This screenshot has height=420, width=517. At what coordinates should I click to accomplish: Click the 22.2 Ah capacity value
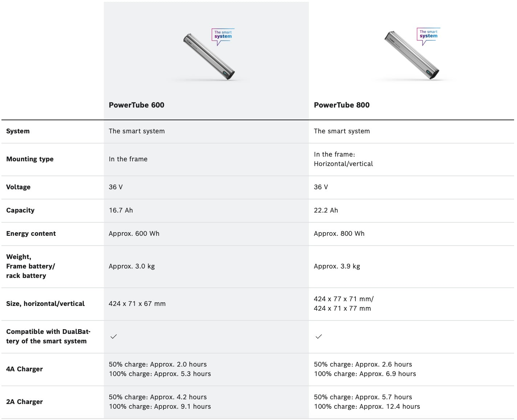pyautogui.click(x=326, y=210)
